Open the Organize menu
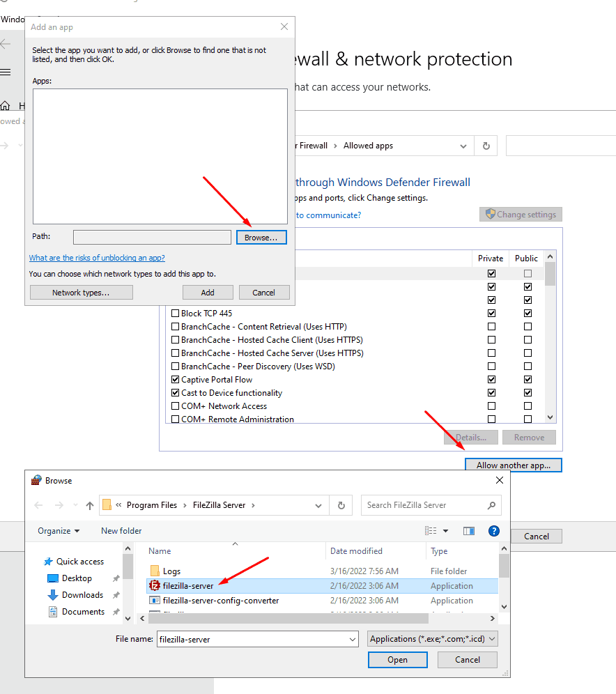Image resolution: width=616 pixels, height=694 pixels. coord(59,531)
